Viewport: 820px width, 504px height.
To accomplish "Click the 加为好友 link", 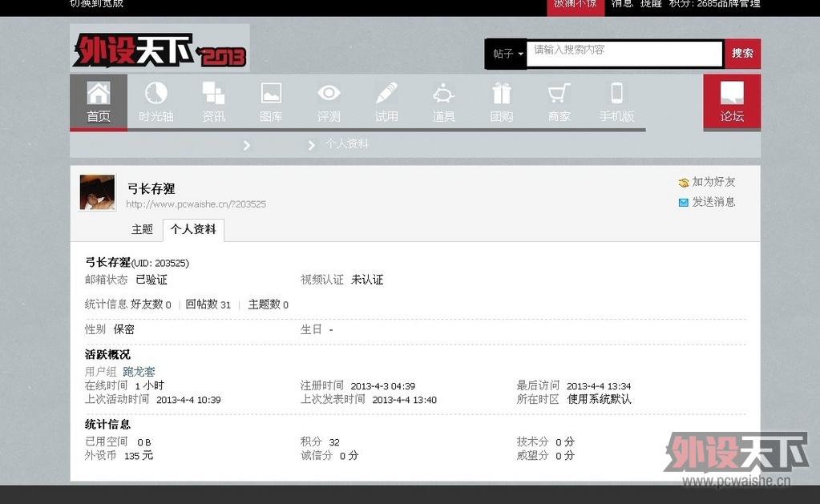I will pyautogui.click(x=713, y=182).
